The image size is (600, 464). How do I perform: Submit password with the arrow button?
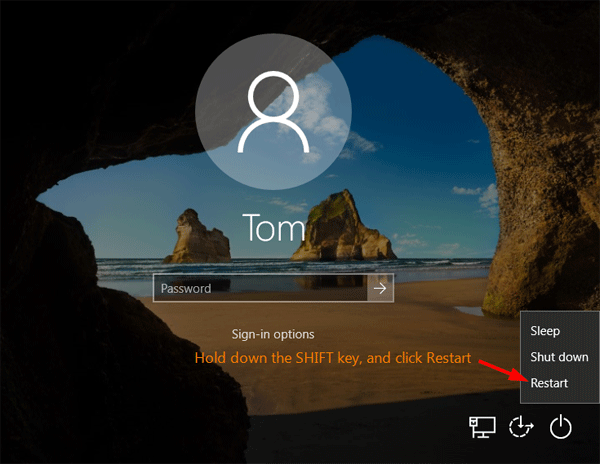point(380,288)
